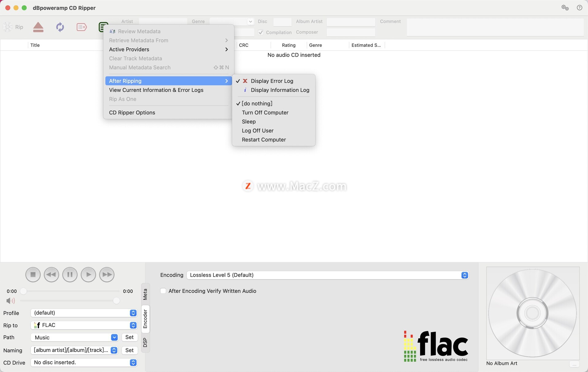588x372 pixels.
Task: Pause audio playback
Action: [70, 275]
